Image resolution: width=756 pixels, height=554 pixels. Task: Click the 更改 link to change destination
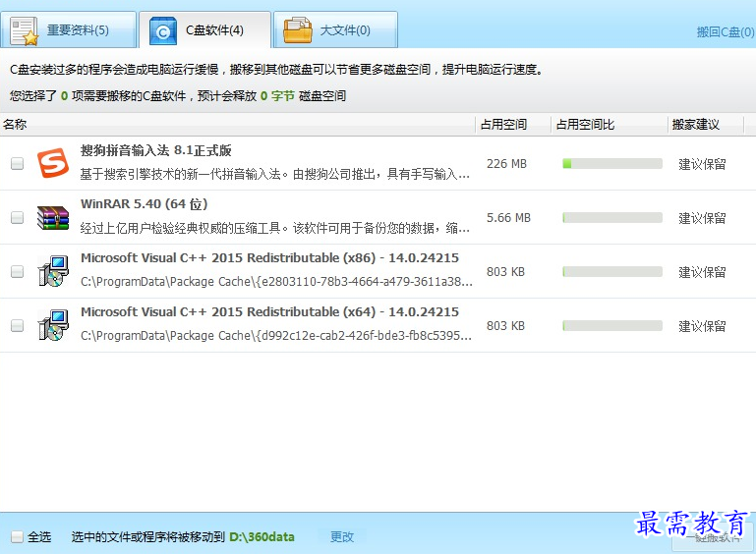click(342, 536)
